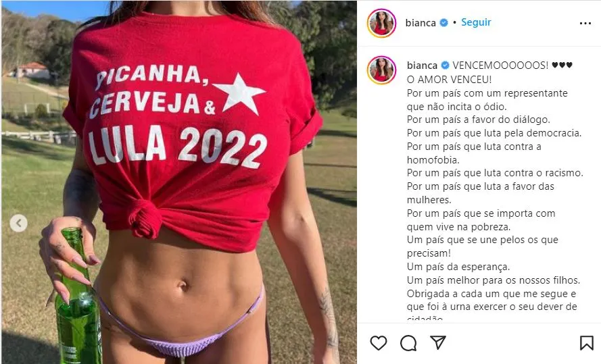Viewport: 601px width, 364px height.
Task: Open the bianca profile picture in the header
Action: (381, 23)
